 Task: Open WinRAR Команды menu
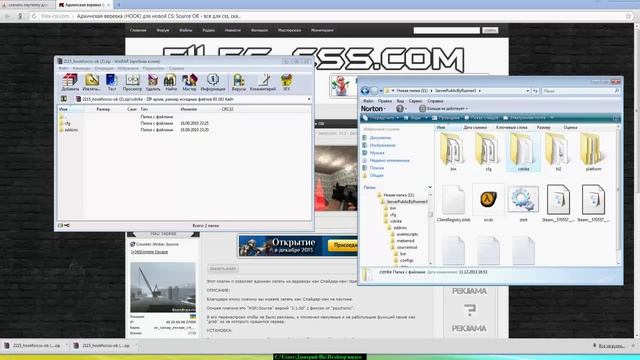click(x=81, y=68)
